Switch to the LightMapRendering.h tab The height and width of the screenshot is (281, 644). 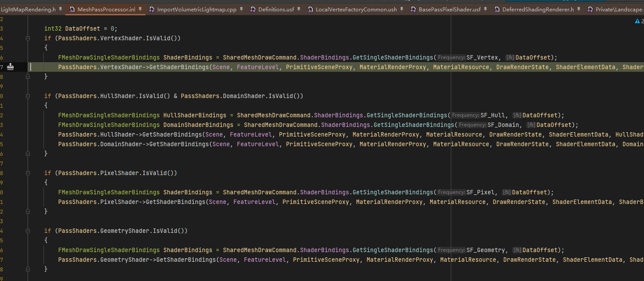coord(28,9)
